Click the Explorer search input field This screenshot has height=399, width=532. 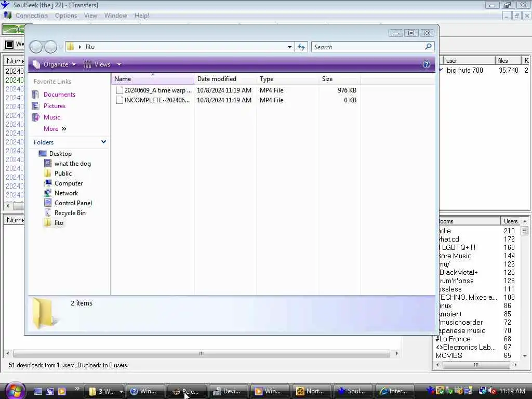click(x=368, y=47)
